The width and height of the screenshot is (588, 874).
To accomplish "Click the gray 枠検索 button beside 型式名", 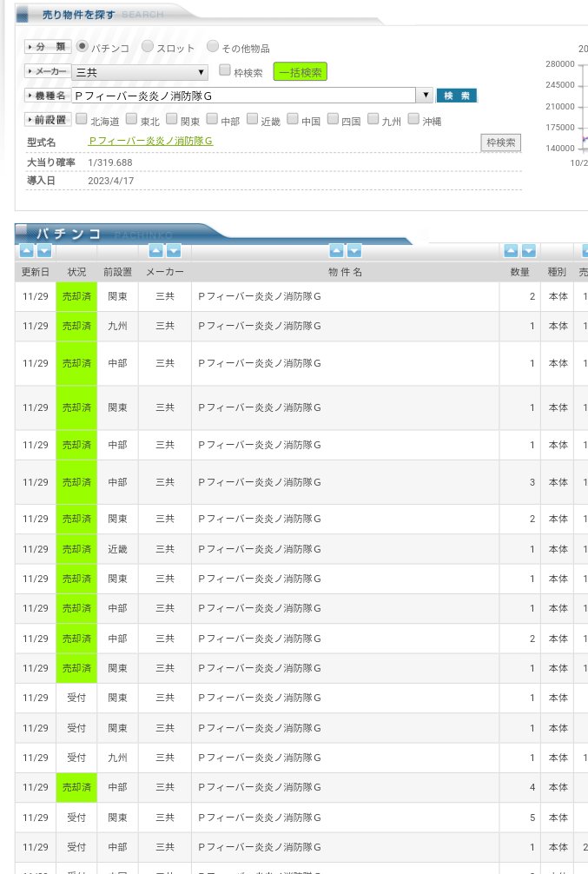I will [x=500, y=142].
